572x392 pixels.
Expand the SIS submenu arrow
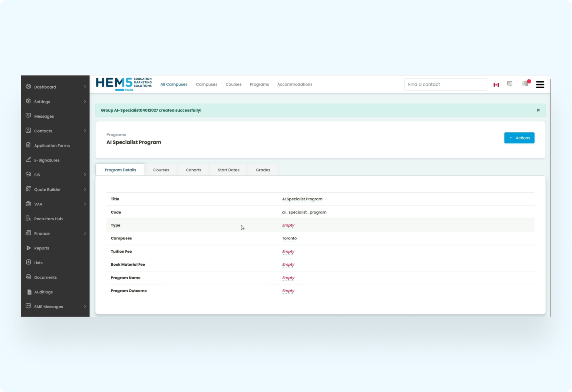point(85,175)
